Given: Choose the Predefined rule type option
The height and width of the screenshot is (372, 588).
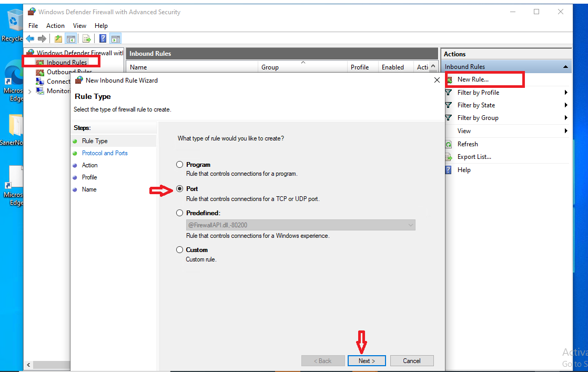Looking at the screenshot, I should tap(180, 213).
